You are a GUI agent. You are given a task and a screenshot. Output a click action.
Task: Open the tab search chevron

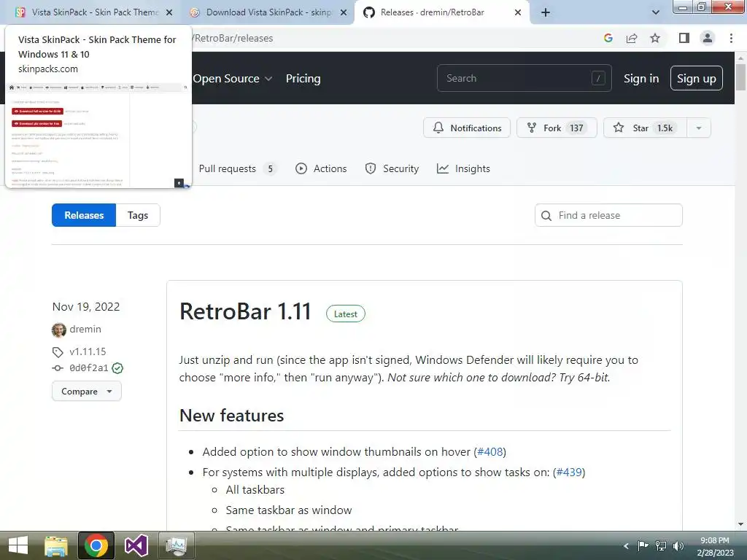656,13
